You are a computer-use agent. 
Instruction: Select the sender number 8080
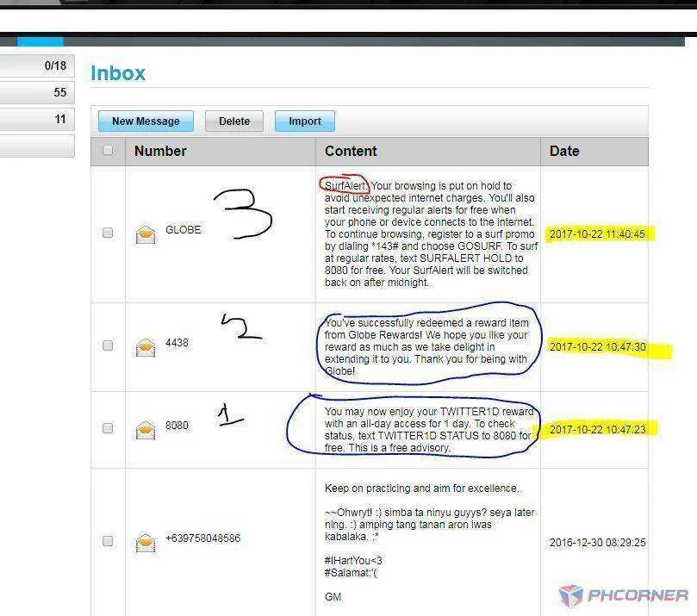click(x=177, y=426)
